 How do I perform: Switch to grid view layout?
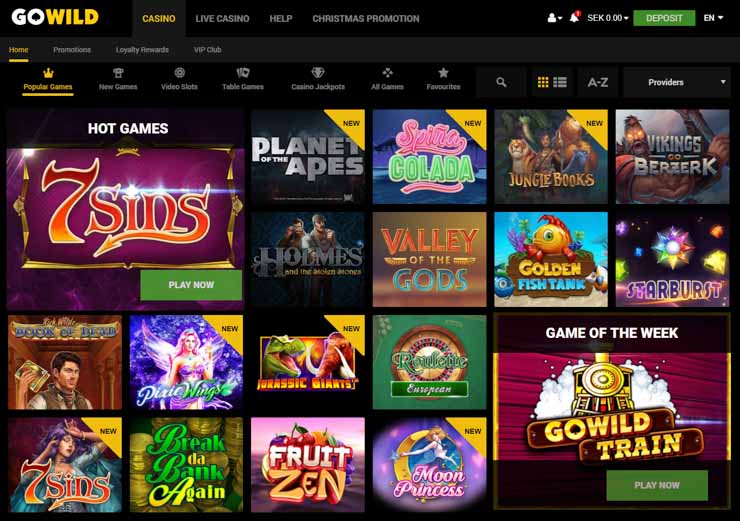click(x=543, y=82)
